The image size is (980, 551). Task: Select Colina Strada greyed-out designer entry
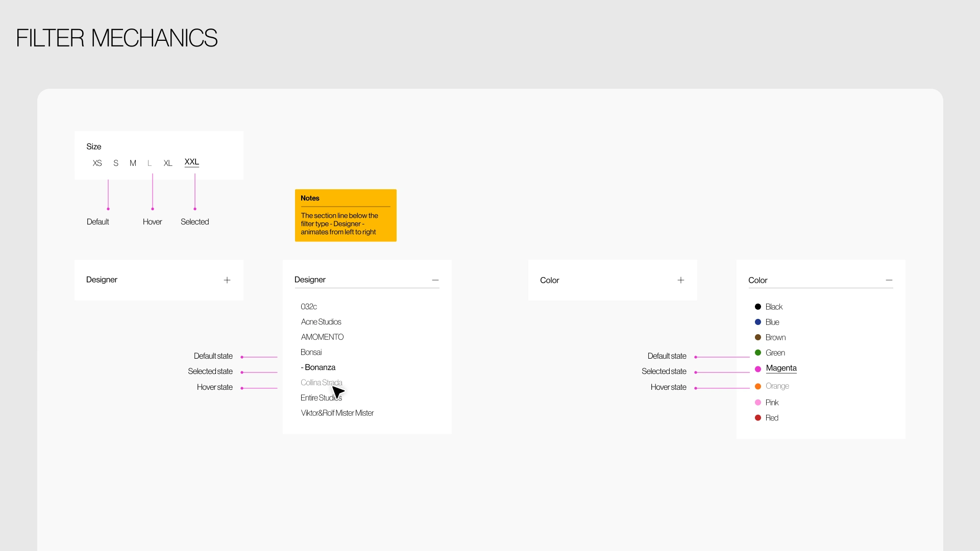[x=321, y=382]
